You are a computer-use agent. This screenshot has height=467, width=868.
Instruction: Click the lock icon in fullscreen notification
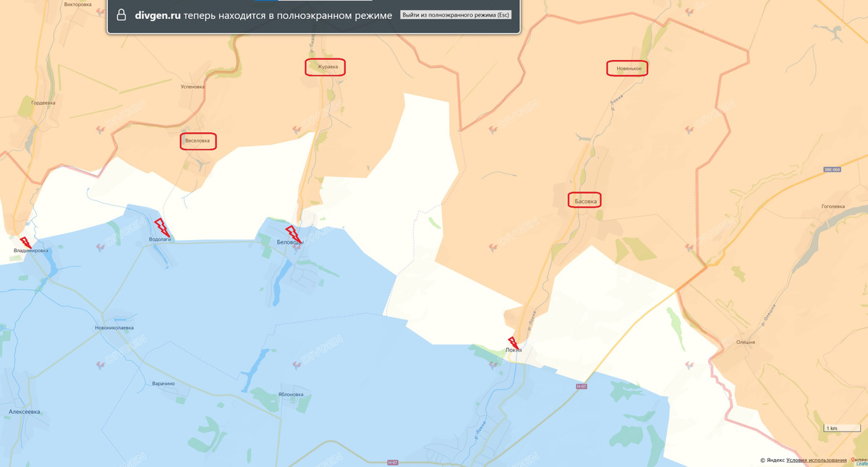coord(122,15)
